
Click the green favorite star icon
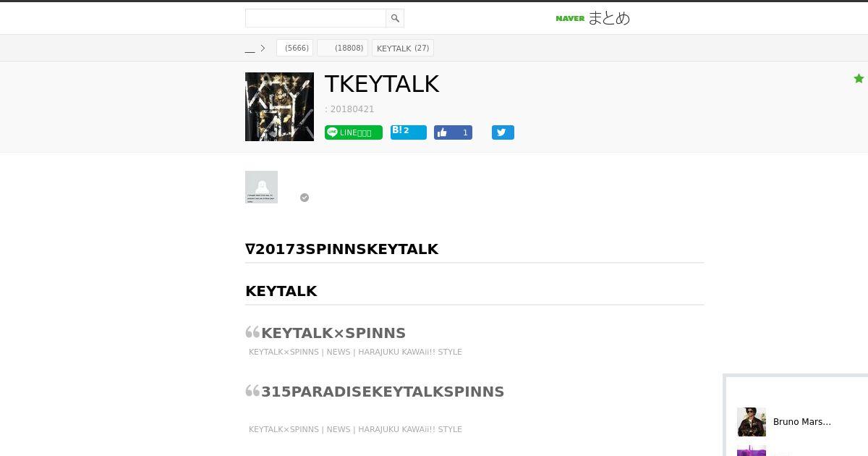point(859,78)
